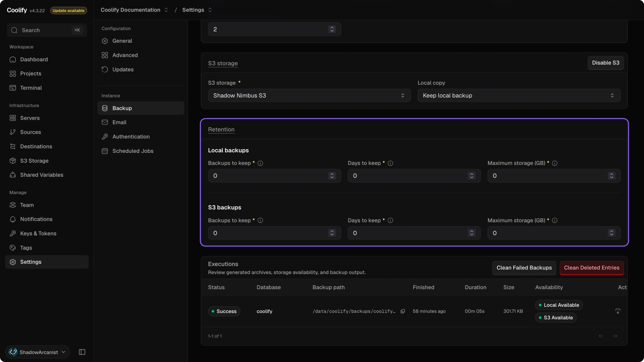This screenshot has height=362, width=644.
Task: Click Clean Failed Backups button
Action: [x=524, y=268]
